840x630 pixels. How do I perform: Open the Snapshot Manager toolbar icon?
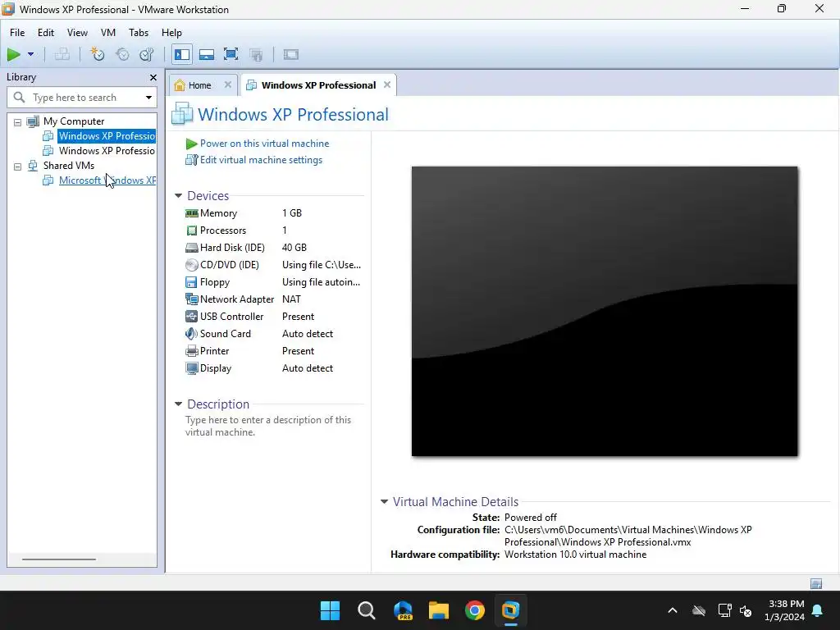pyautogui.click(x=146, y=54)
